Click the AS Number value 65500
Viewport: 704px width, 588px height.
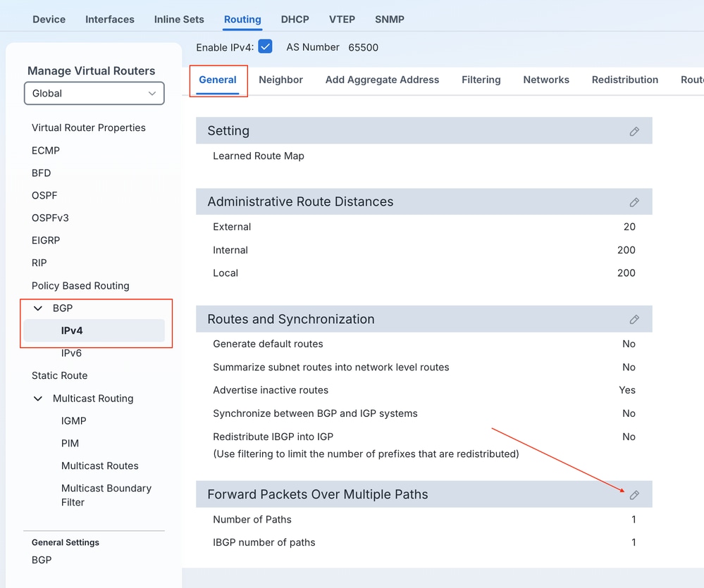pos(363,47)
